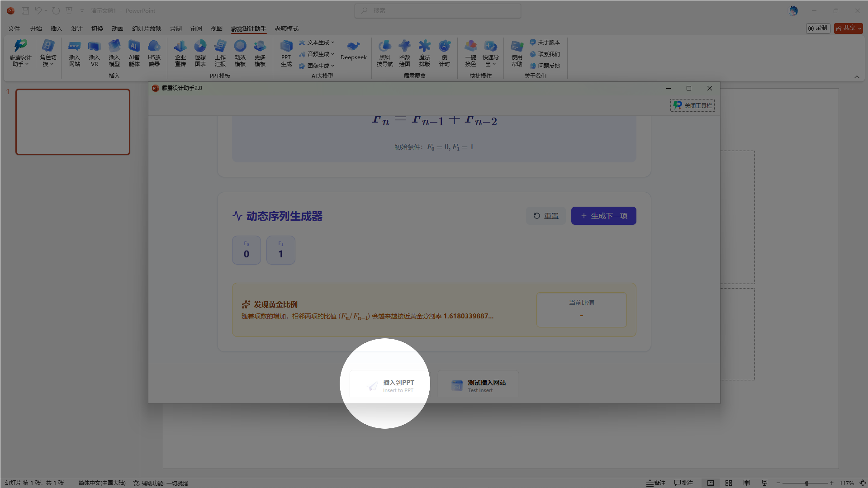This screenshot has width=868, height=488.
Task: Click 关于版本 in 关于我们 group
Action: pyautogui.click(x=545, y=42)
